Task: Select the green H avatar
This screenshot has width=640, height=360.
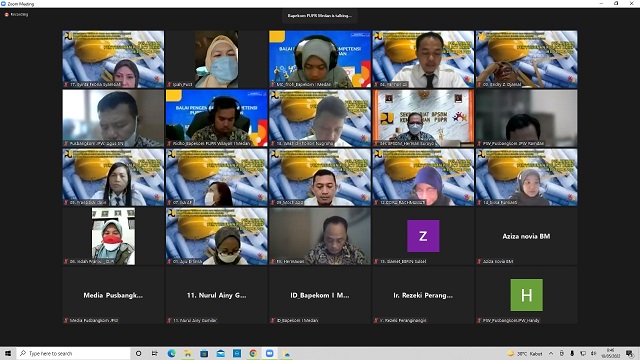Action: (527, 295)
